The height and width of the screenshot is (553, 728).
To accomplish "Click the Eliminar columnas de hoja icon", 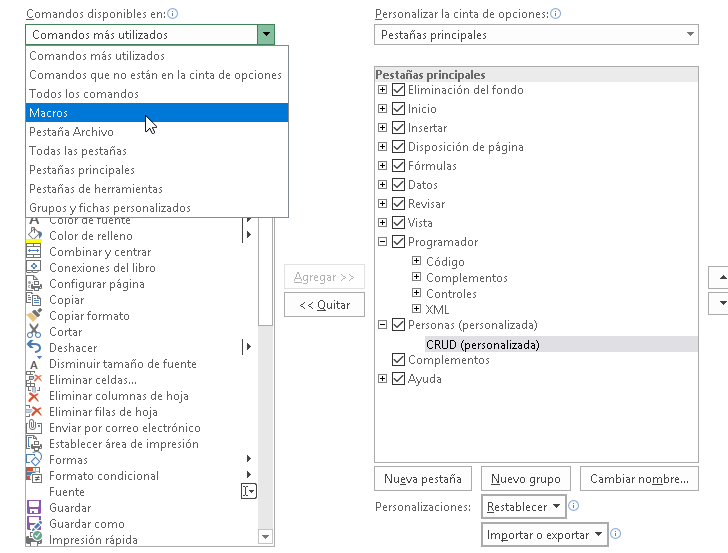I will 34,396.
